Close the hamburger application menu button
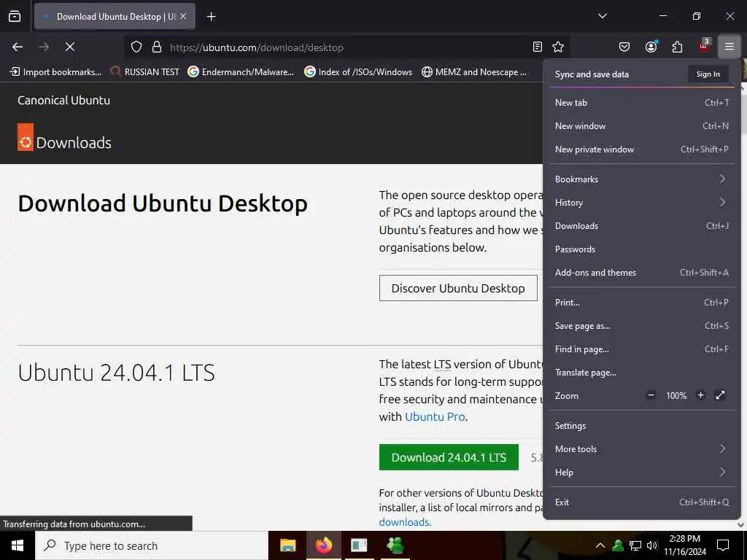747x560 pixels. coord(729,47)
